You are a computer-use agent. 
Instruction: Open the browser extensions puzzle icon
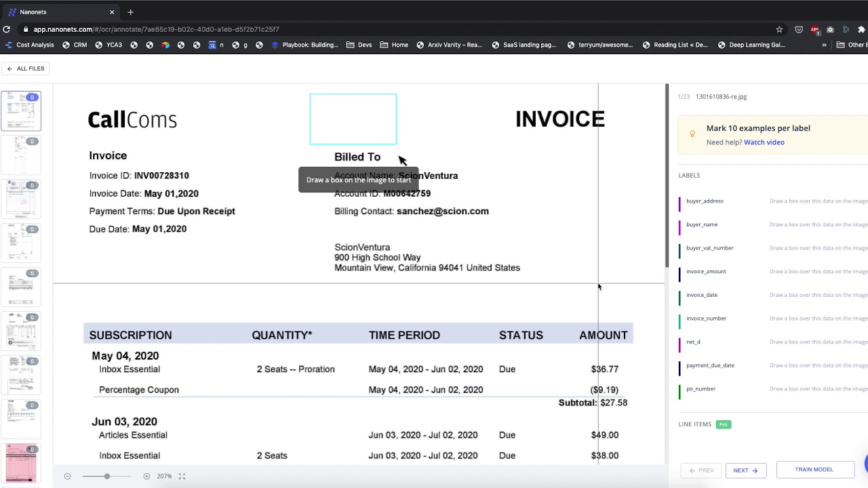(x=861, y=29)
